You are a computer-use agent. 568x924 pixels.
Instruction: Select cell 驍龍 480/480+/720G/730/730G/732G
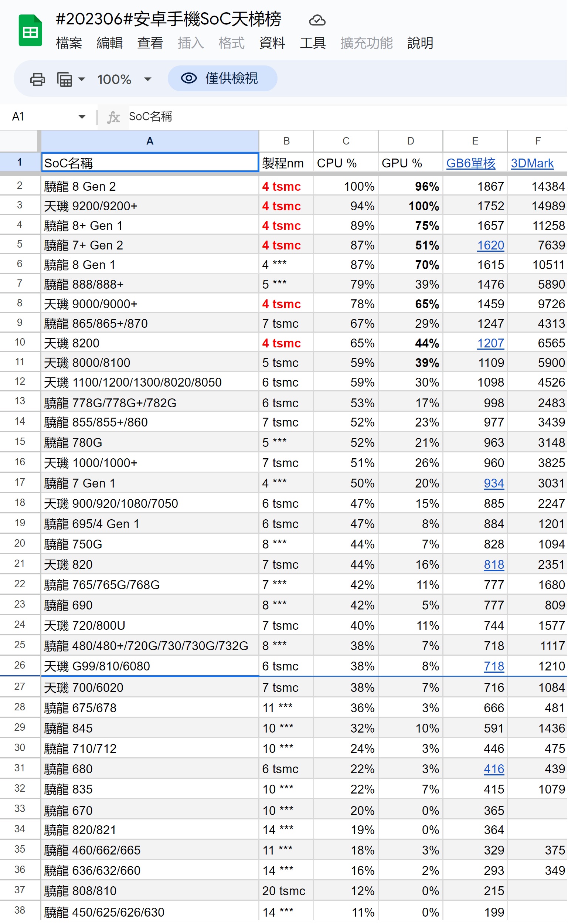click(x=150, y=646)
